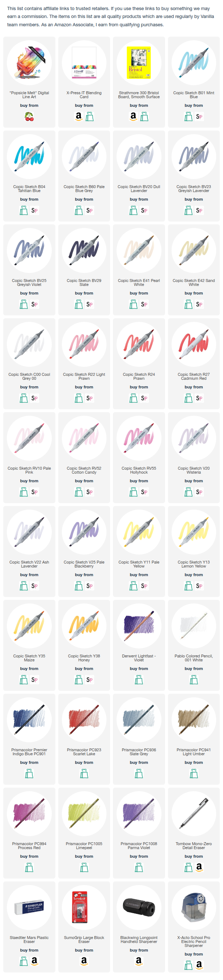The width and height of the screenshot is (223, 980).
Task: Open green bag store for Derwent Lightfast Violet
Action: (x=139, y=679)
